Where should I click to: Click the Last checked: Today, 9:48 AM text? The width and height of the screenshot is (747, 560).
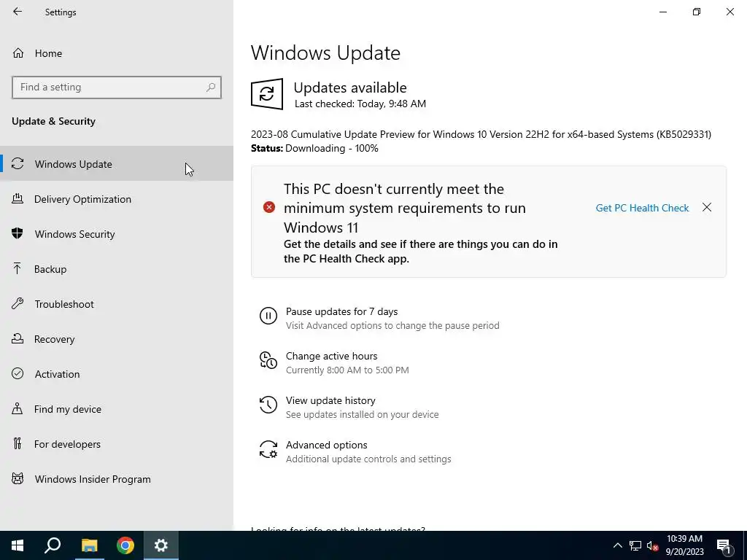[x=360, y=104]
